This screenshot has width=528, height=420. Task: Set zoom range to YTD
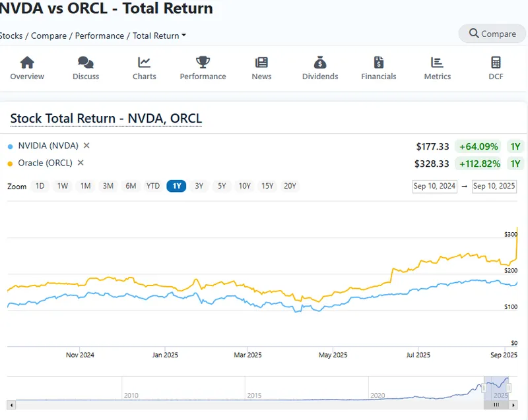point(153,186)
